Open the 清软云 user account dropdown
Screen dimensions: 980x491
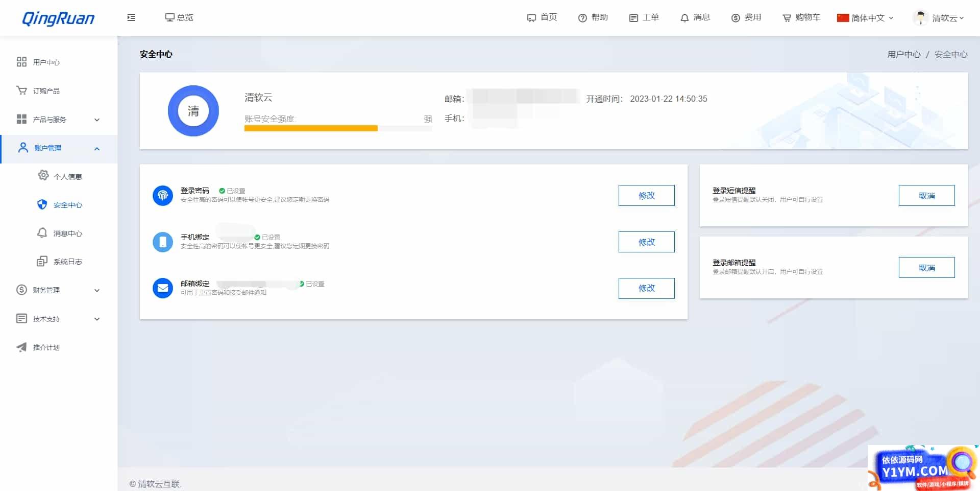(x=948, y=18)
